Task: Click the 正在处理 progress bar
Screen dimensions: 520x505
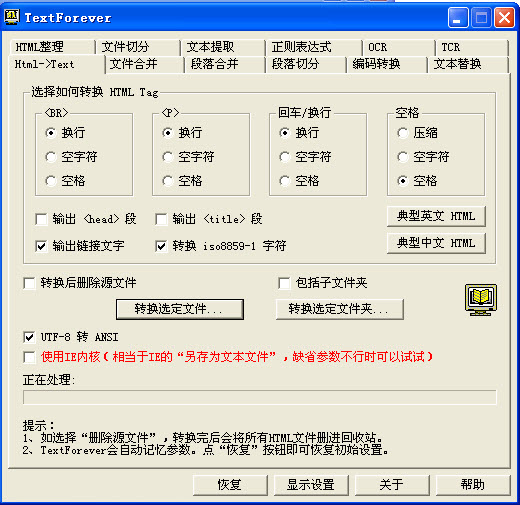Action: (x=260, y=397)
